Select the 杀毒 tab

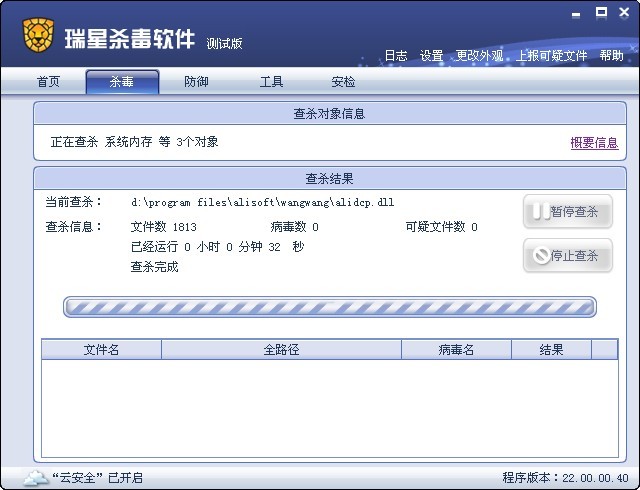coord(122,82)
